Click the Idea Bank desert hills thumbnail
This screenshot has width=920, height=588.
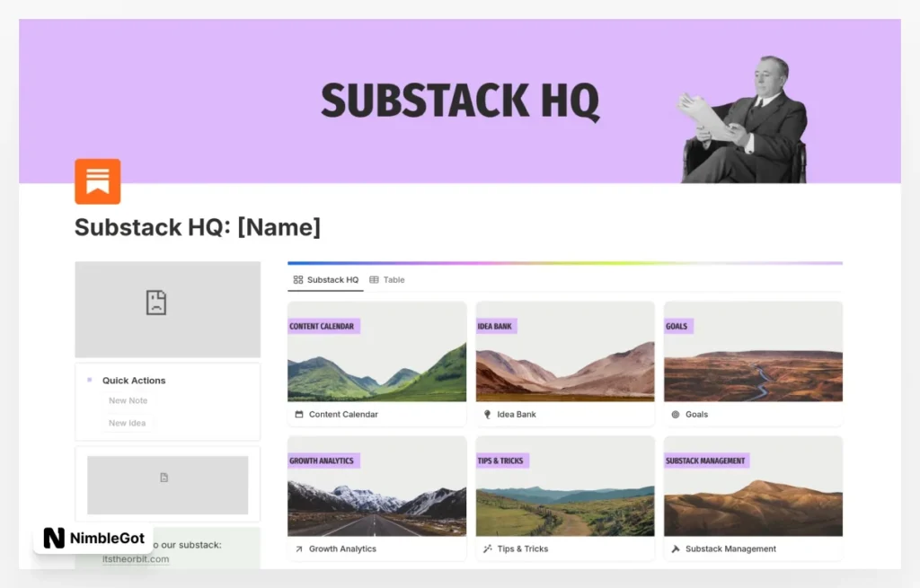[565, 352]
